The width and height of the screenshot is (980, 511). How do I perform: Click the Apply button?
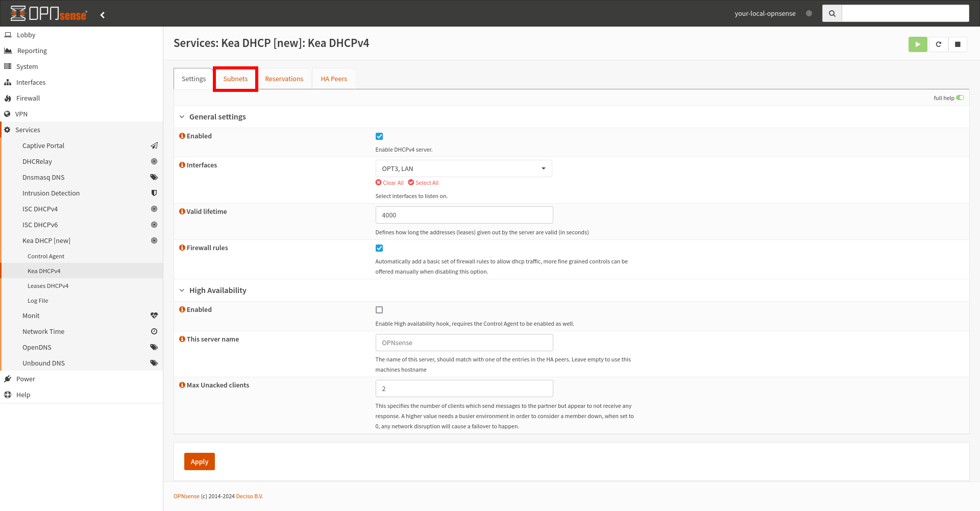click(x=200, y=461)
